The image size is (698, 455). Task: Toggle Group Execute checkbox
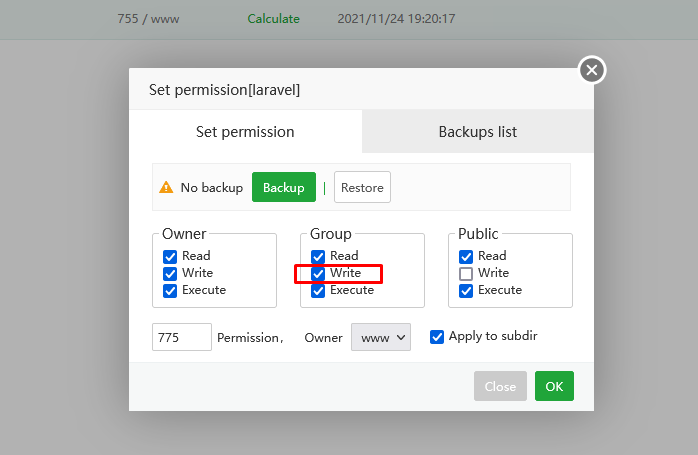coord(318,290)
